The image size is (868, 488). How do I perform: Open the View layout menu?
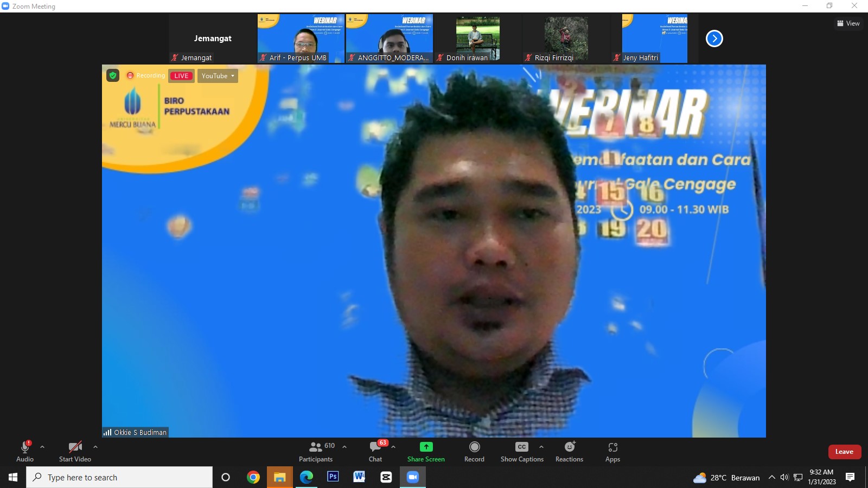tap(848, 23)
